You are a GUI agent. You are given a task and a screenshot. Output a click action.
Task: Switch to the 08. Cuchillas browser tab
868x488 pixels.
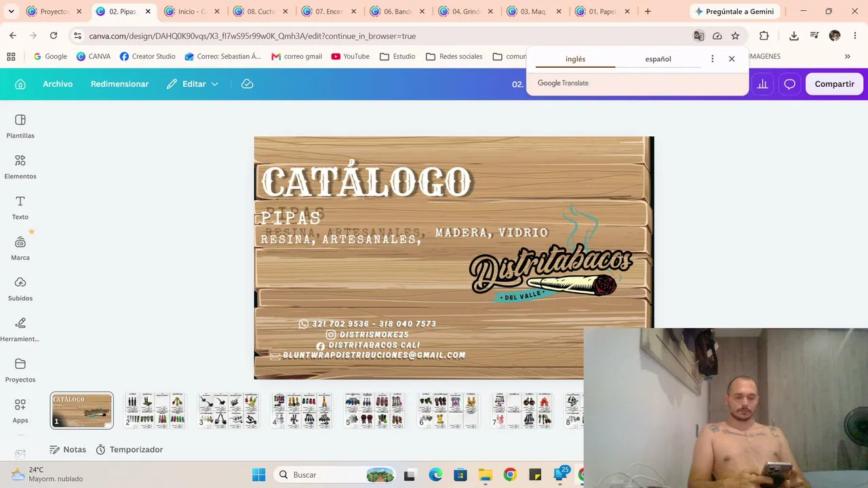[x=260, y=12]
